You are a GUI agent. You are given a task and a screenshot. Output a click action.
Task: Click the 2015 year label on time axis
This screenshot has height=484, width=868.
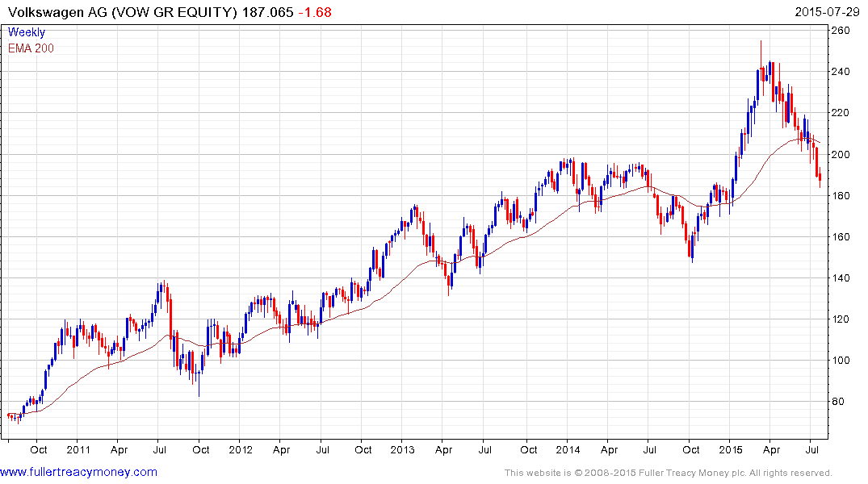730,449
